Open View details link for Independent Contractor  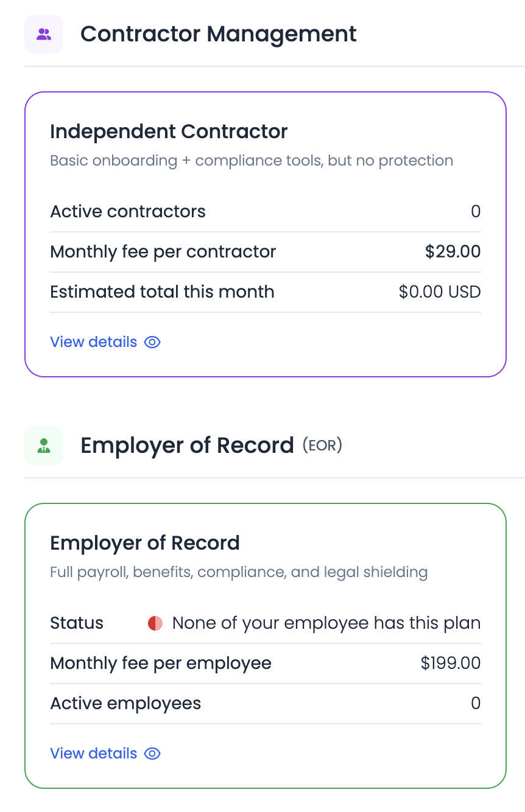[x=94, y=342]
